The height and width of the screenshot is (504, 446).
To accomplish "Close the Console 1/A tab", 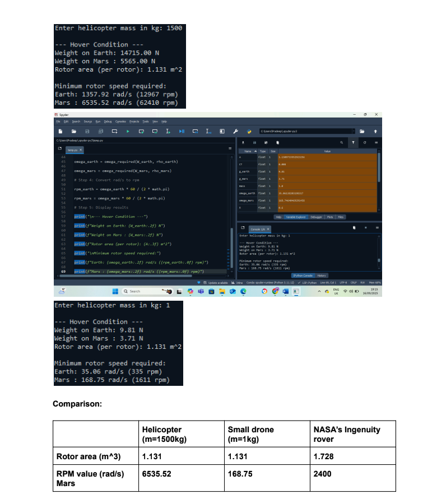I will click(268, 229).
